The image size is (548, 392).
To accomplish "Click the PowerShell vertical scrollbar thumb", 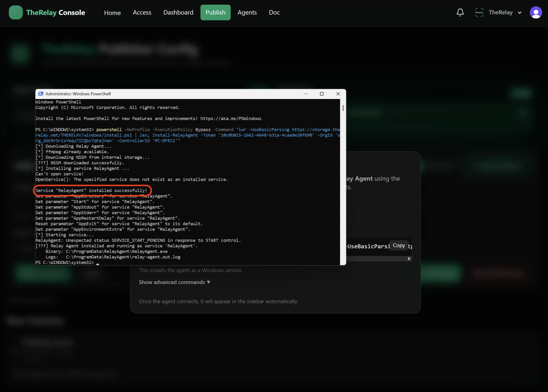I will tap(343, 108).
